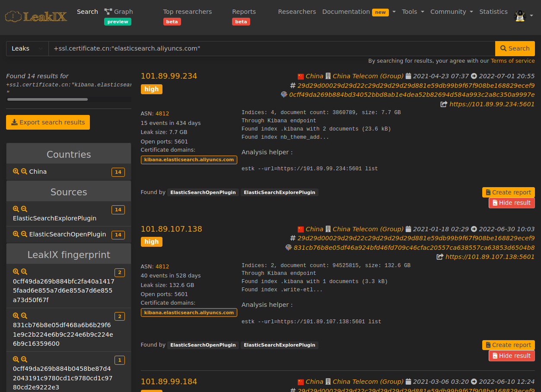Zoom-out exclude fingerprint 0cff49da269b884bfc2fa40a1417
Screen dimensions: 541x392
tap(24, 272)
